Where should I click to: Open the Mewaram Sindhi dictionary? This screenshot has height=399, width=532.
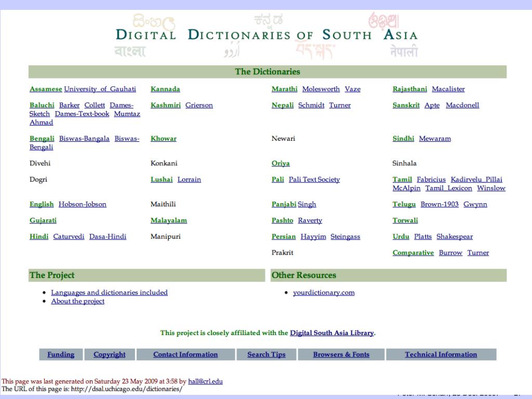coord(435,138)
